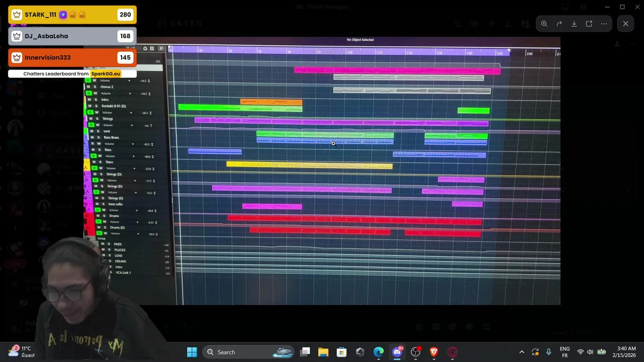Solo the LEAD group channel
The width and height of the screenshot is (644, 362).
click(110, 255)
